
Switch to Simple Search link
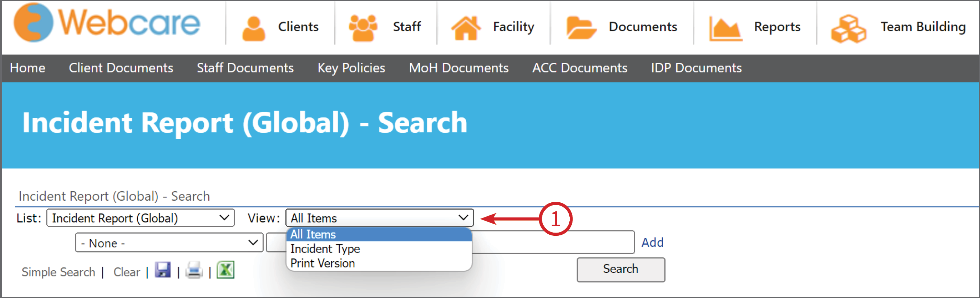pos(59,272)
